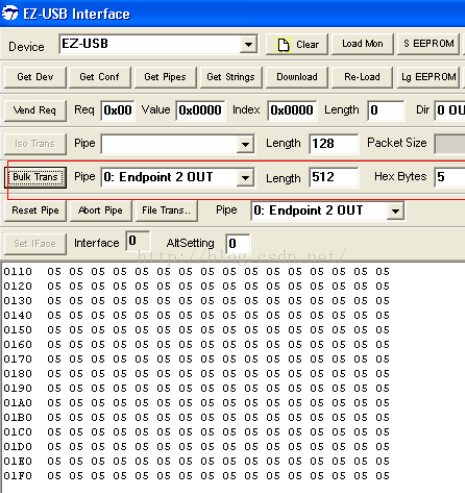The height and width of the screenshot is (493, 465).
Task: Click the Load Mon button
Action: 362,44
